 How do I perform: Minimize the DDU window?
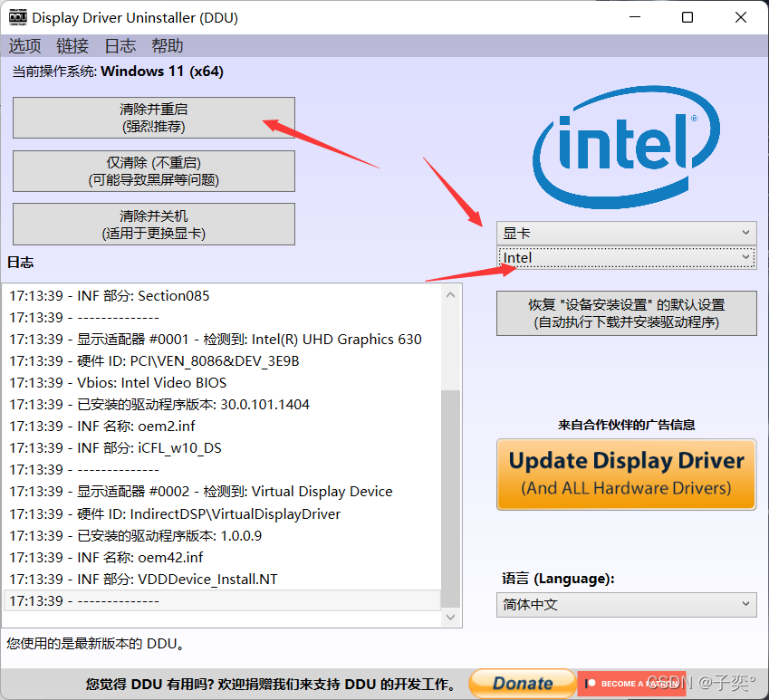click(635, 17)
